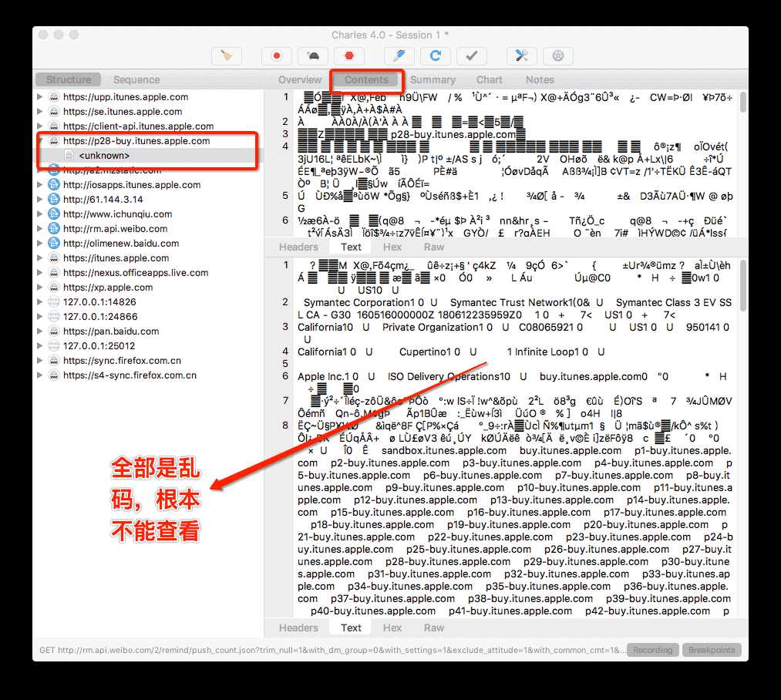Open the Tools wrench icon
Image resolution: width=781 pixels, height=700 pixels.
coord(521,56)
